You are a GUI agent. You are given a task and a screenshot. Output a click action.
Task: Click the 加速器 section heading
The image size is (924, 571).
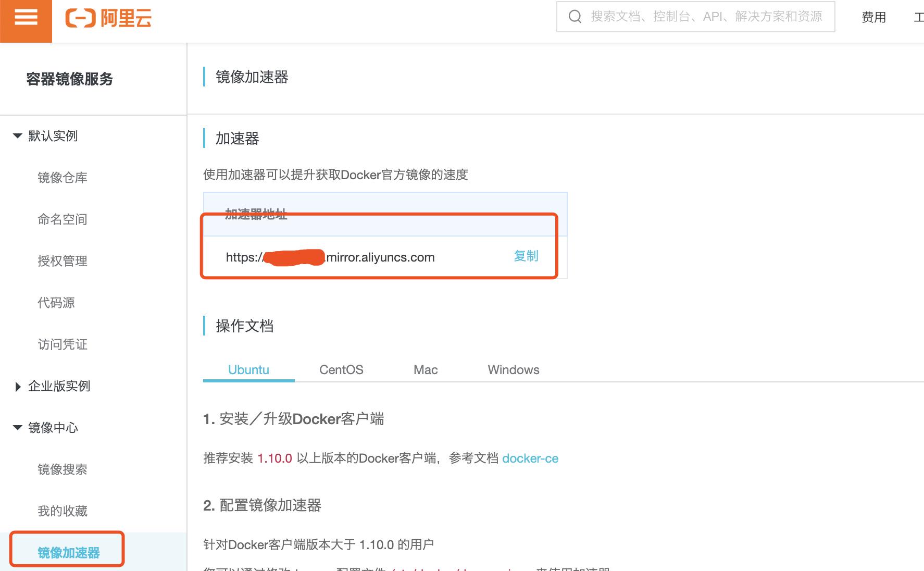click(238, 139)
